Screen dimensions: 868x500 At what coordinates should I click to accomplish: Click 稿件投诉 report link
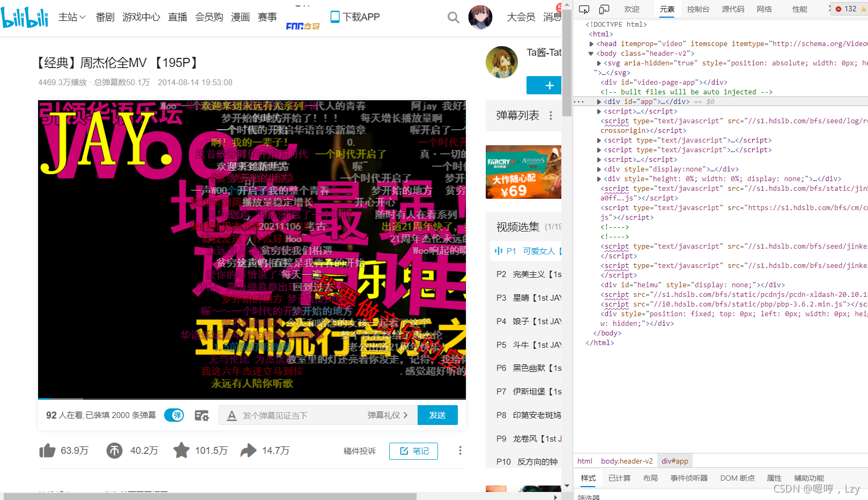360,451
